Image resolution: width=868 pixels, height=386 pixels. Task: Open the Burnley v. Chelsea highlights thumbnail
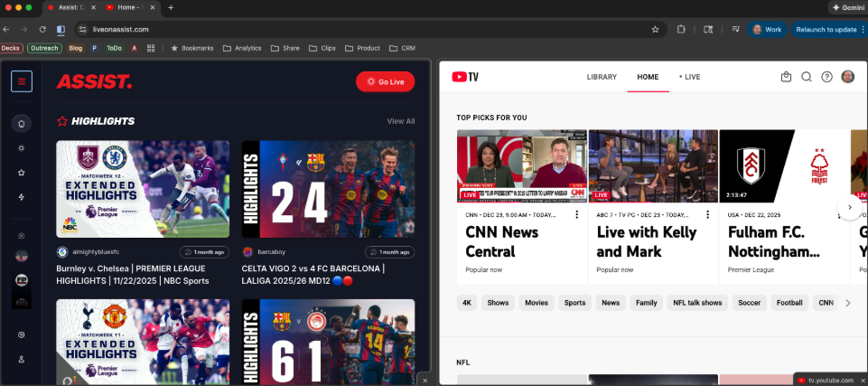[143, 189]
